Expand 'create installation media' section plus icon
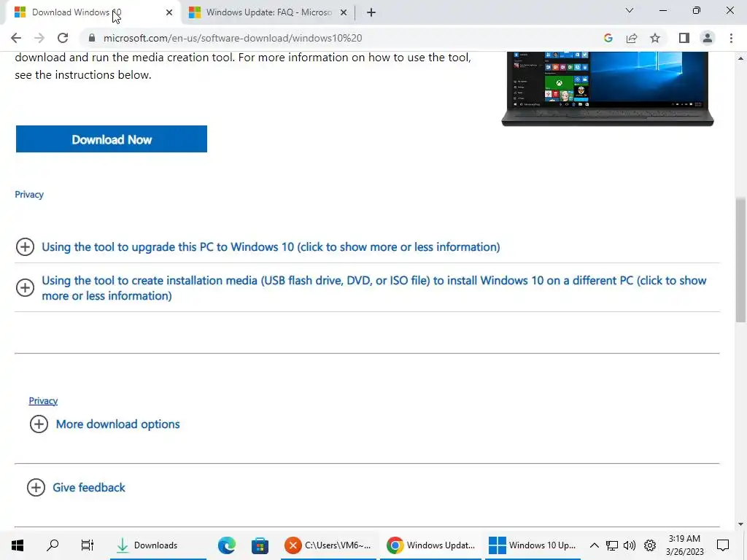 [x=25, y=287]
